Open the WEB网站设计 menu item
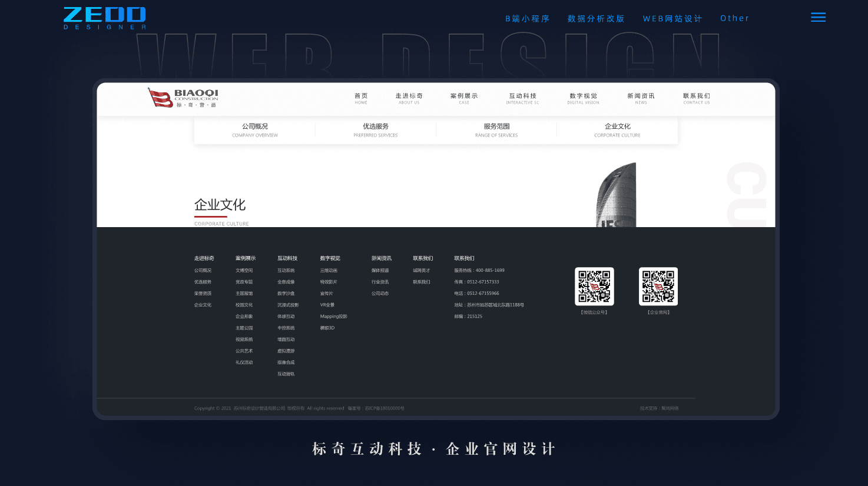 [672, 19]
